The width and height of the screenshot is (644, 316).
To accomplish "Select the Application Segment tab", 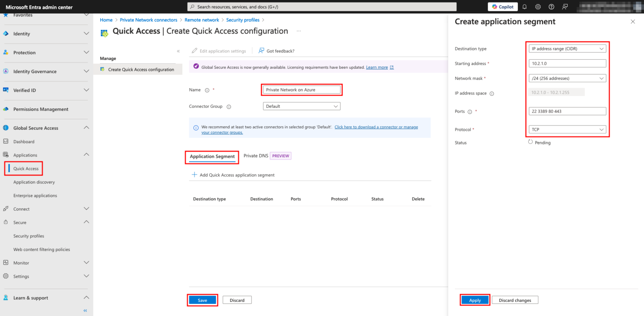I will tap(212, 156).
